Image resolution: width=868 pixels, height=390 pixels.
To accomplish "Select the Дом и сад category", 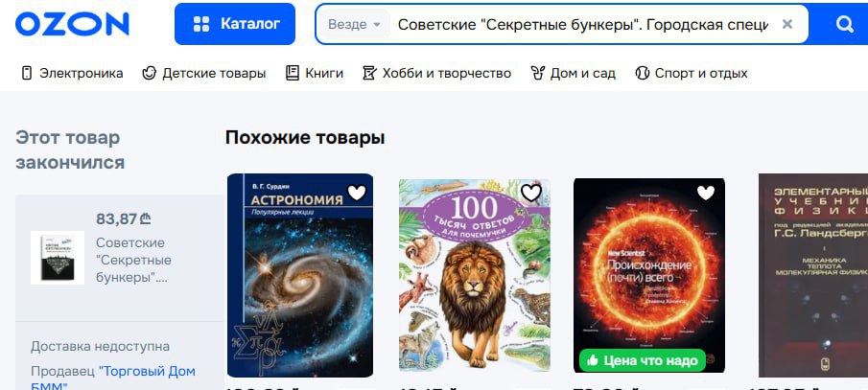I will tap(573, 73).
